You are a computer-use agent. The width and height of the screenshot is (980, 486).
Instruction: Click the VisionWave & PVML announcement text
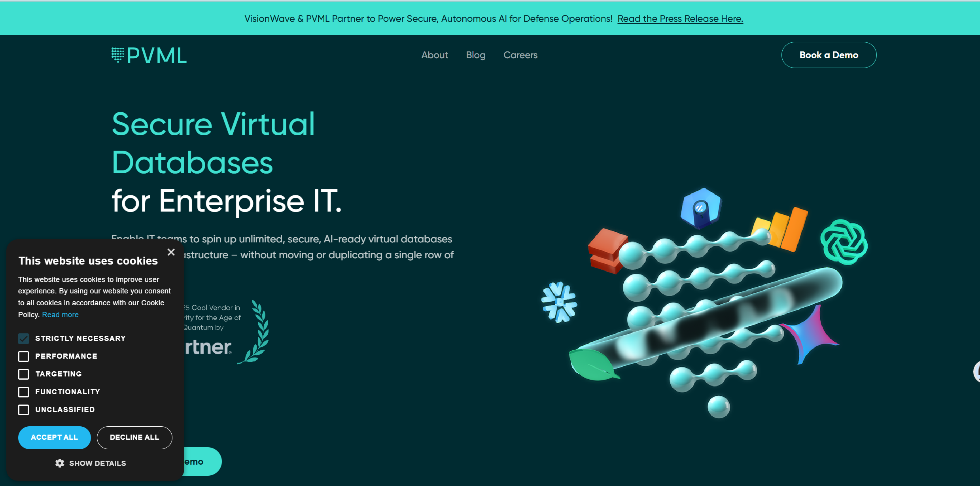pyautogui.click(x=428, y=19)
